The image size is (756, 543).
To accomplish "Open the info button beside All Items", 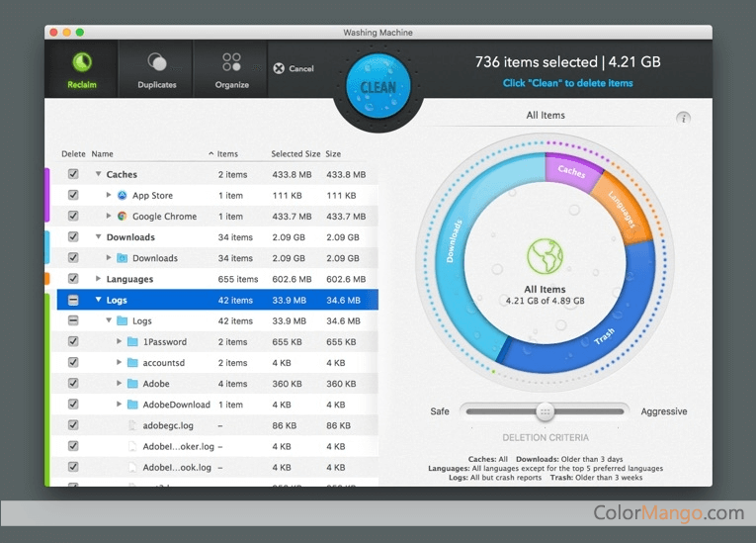I will pyautogui.click(x=683, y=119).
